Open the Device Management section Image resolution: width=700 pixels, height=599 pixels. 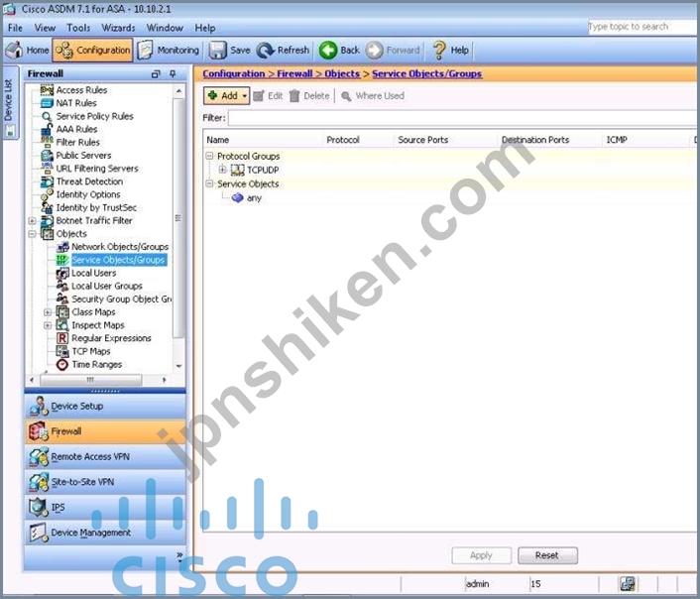tap(105, 533)
